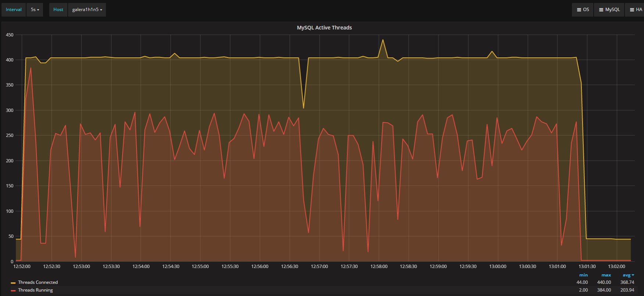Sort legend by the max column
644x296 pixels.
pos(606,275)
